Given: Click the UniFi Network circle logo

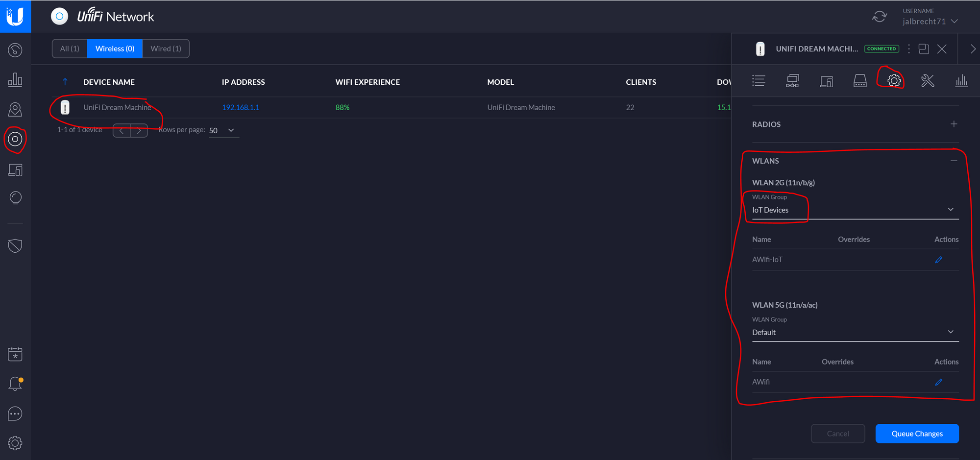Looking at the screenshot, I should point(59,16).
